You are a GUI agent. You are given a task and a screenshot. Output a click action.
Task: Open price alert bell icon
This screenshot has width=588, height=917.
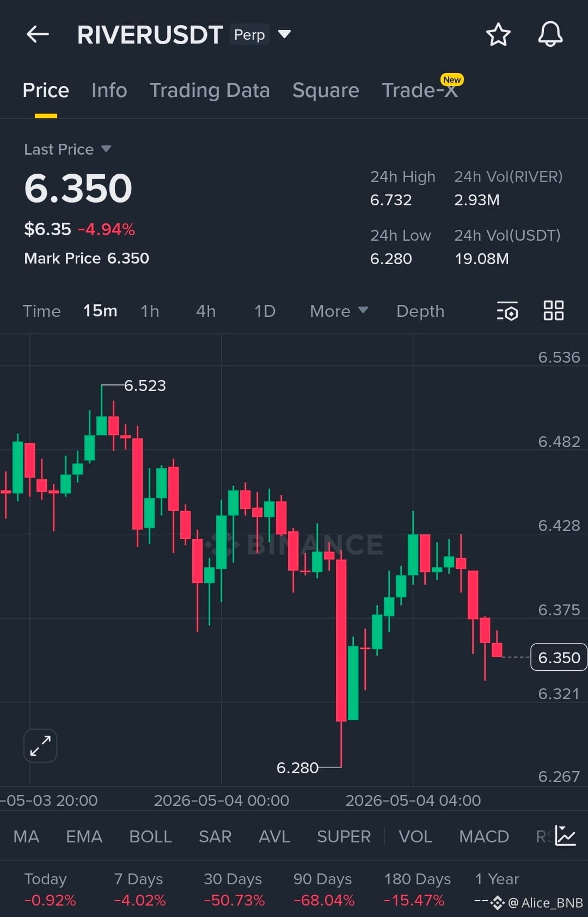550,34
